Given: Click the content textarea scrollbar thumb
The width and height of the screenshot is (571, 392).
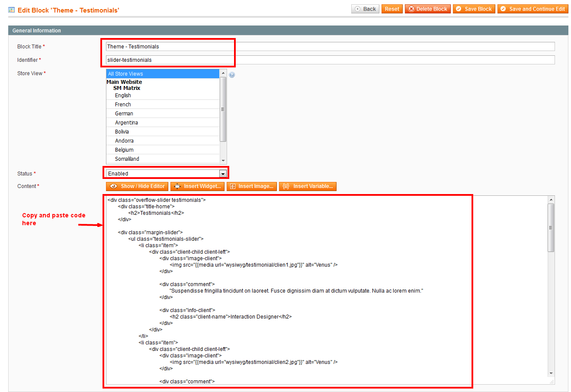Looking at the screenshot, I should 551,227.
